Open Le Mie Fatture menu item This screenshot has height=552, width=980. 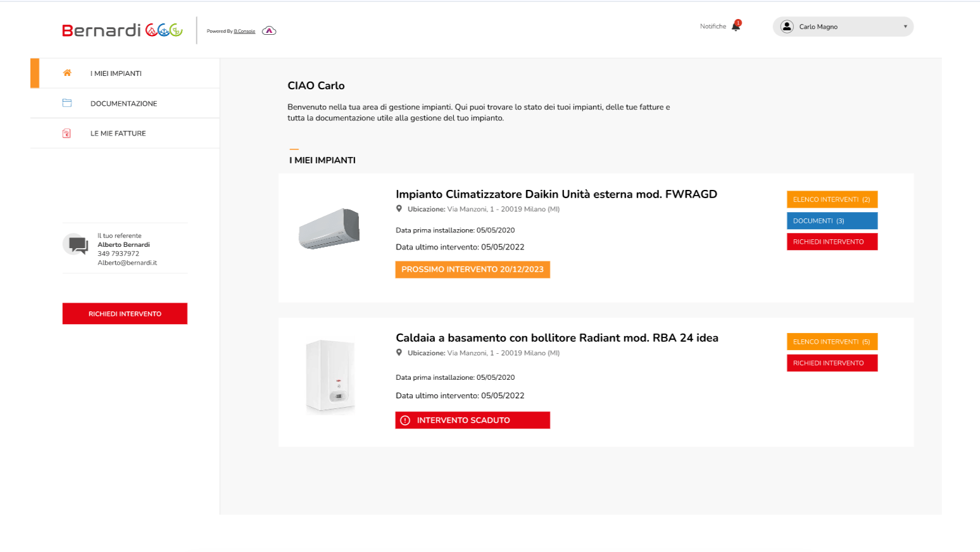click(118, 134)
